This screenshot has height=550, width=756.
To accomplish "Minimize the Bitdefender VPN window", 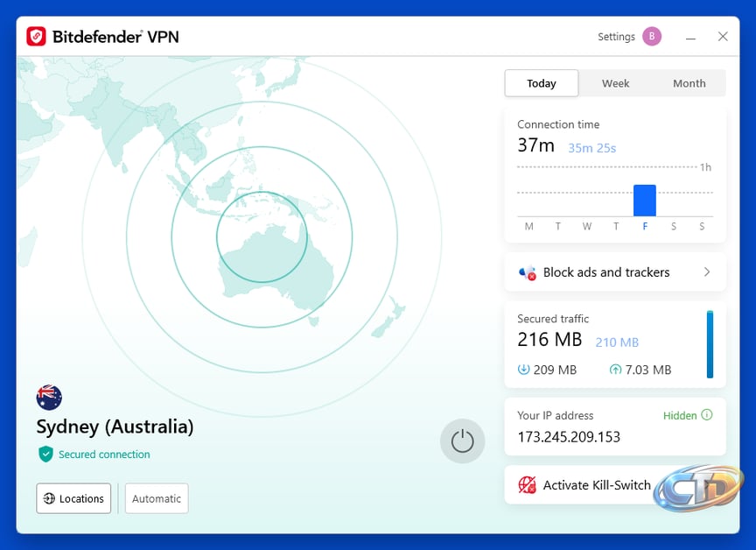I will [x=691, y=37].
